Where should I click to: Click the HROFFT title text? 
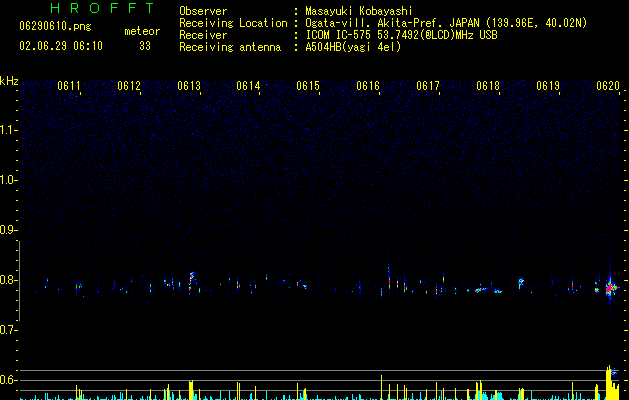[103, 8]
